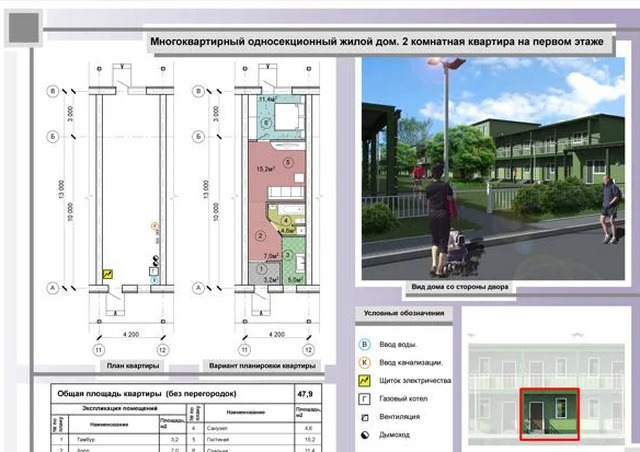This screenshot has width=640, height=452.
Task: Click the 'Гостиная' row in the table
Action: 254,440
